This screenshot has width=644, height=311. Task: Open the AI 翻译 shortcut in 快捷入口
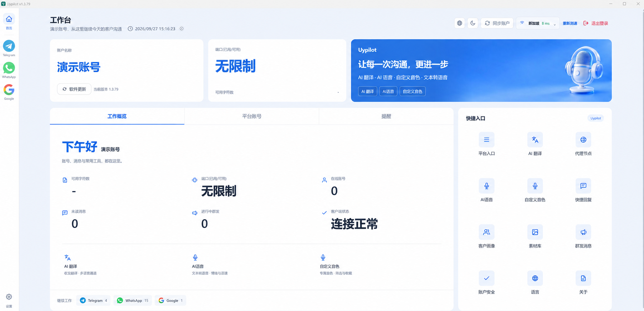535,140
